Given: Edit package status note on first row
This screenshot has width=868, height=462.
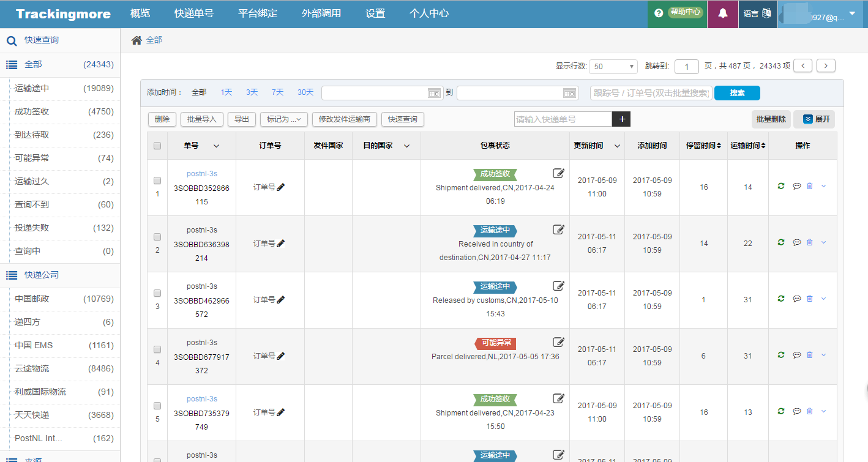Looking at the screenshot, I should (558, 173).
